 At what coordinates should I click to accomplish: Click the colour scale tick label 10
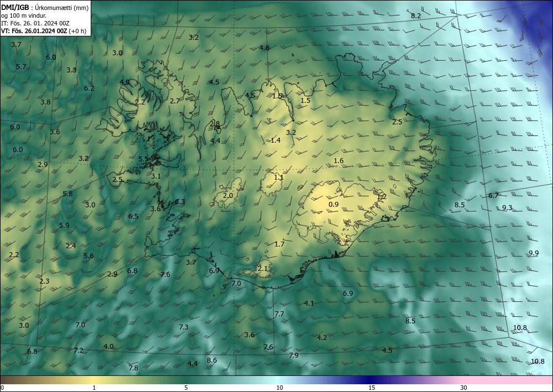[279, 388]
